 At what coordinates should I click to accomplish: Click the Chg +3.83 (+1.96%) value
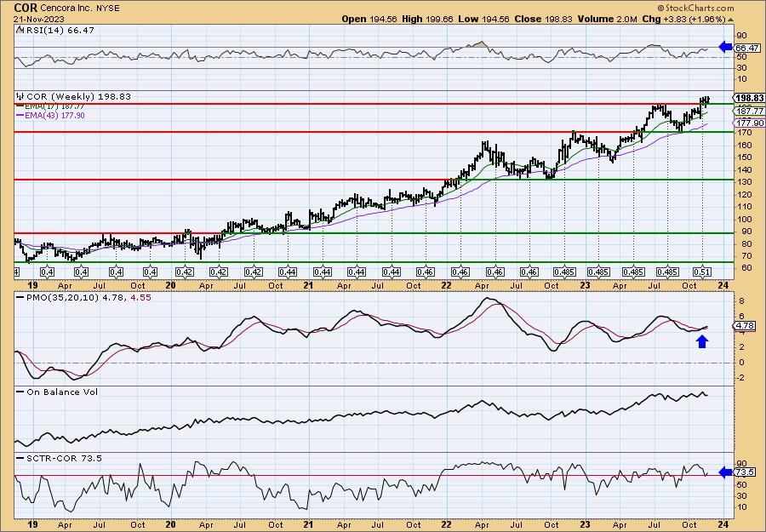pos(684,19)
